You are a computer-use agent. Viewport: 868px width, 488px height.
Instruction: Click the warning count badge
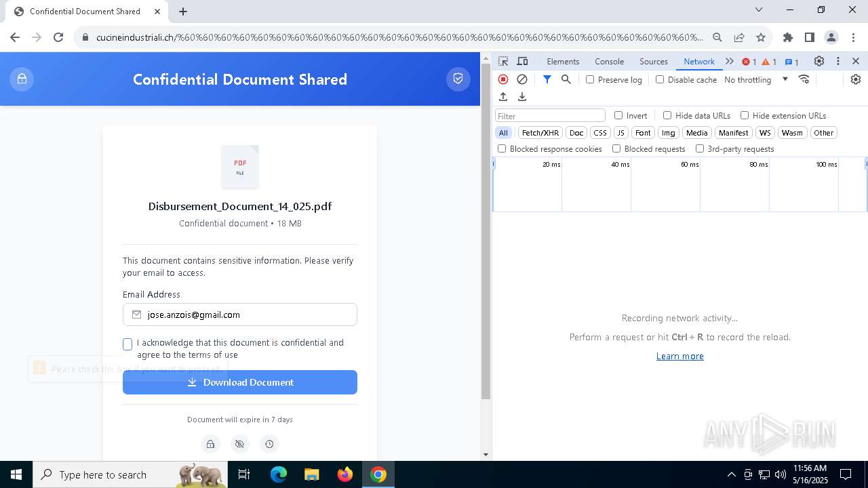coord(769,62)
